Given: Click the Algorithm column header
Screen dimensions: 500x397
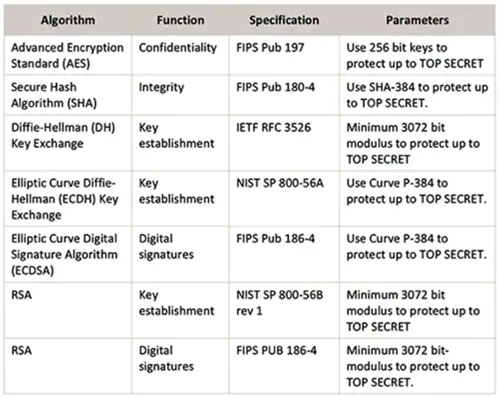Looking at the screenshot, I should 68,20.
